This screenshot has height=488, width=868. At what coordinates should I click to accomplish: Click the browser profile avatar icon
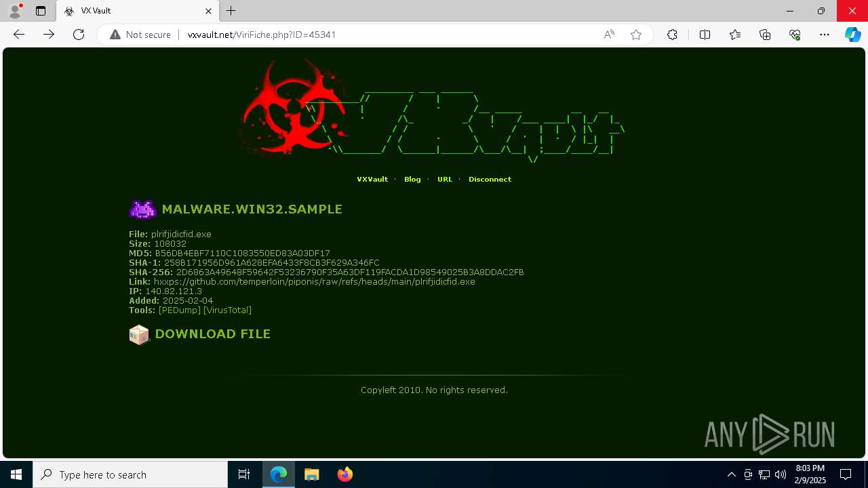tap(15, 11)
